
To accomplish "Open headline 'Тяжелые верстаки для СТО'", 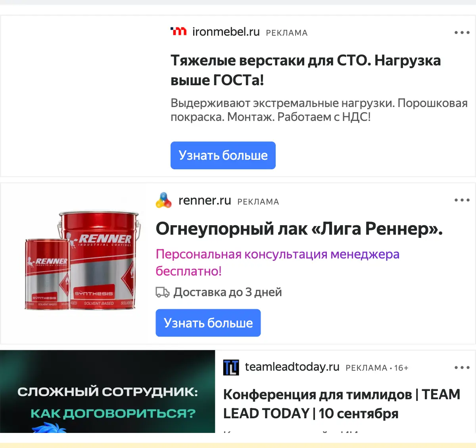I will (x=305, y=70).
